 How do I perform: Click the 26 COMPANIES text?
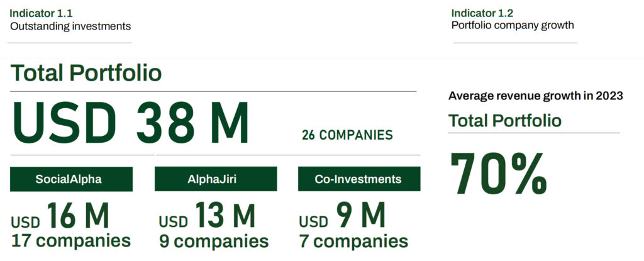point(347,135)
